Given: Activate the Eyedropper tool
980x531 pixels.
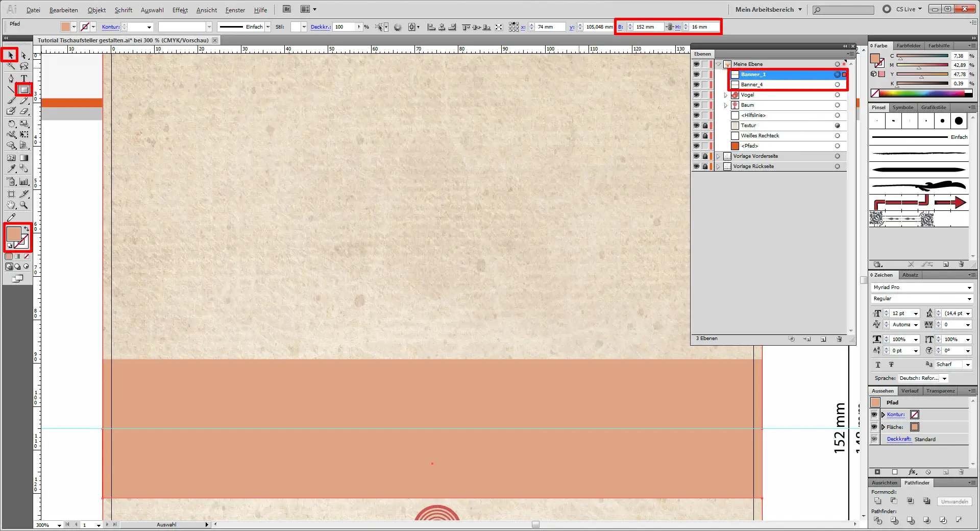Looking at the screenshot, I should (11, 168).
